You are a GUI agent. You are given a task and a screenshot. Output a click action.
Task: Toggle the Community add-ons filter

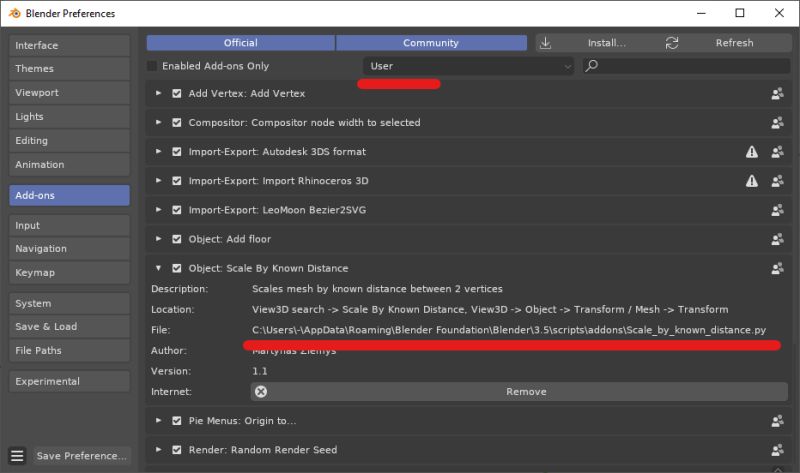431,43
